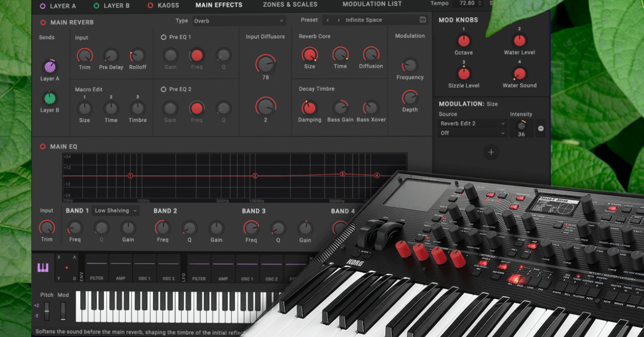Viewport: 644px width, 337px height.
Task: Open the reverb Type dropdown showing Overb
Action: (239, 20)
